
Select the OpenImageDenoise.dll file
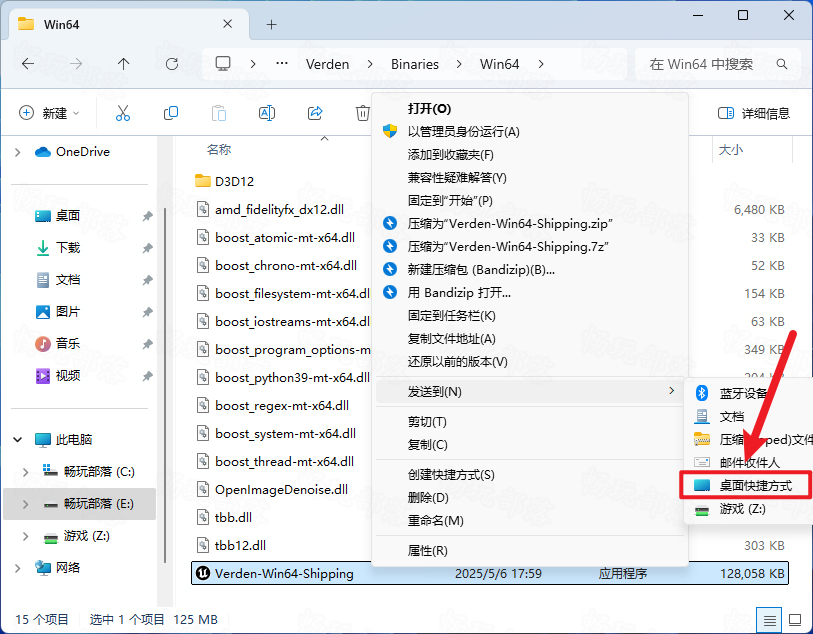coord(272,489)
